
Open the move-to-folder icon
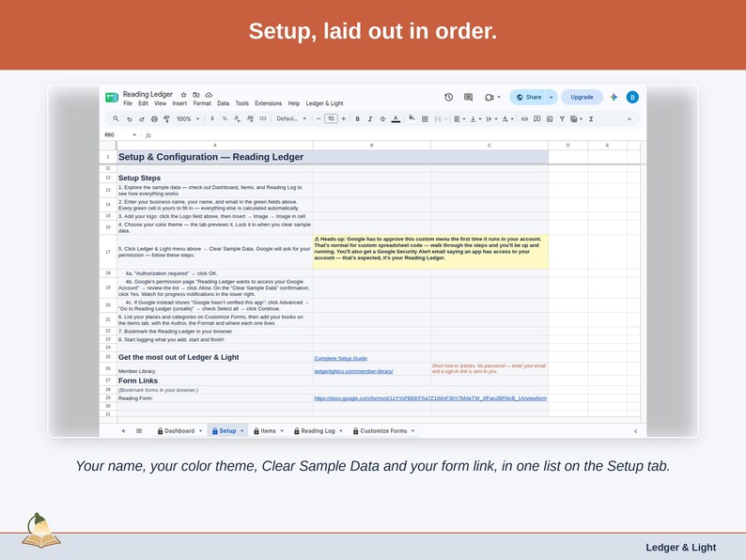(x=196, y=95)
